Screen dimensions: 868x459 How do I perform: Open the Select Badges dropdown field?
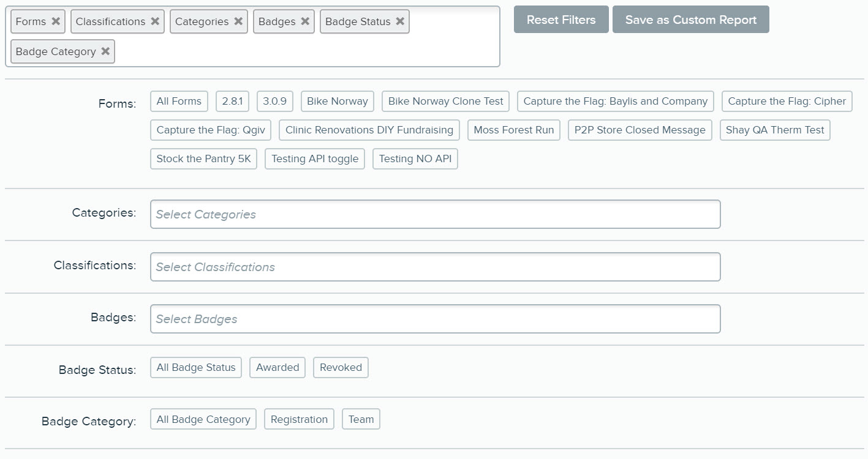pyautogui.click(x=436, y=319)
